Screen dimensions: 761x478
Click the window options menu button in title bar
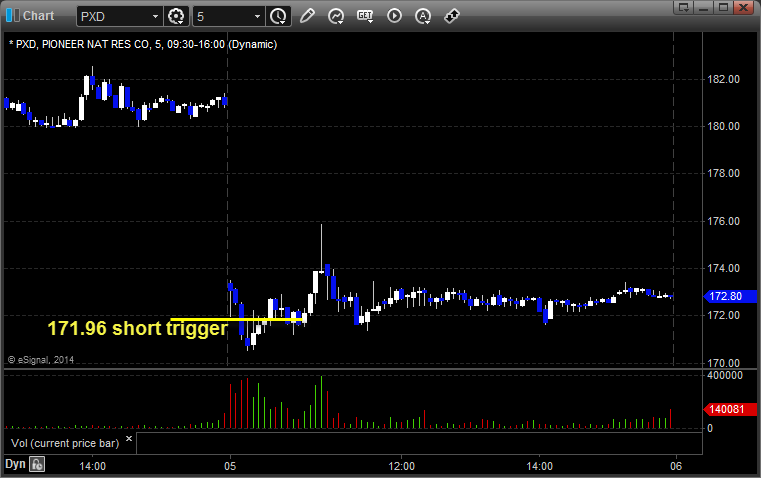(x=684, y=7)
